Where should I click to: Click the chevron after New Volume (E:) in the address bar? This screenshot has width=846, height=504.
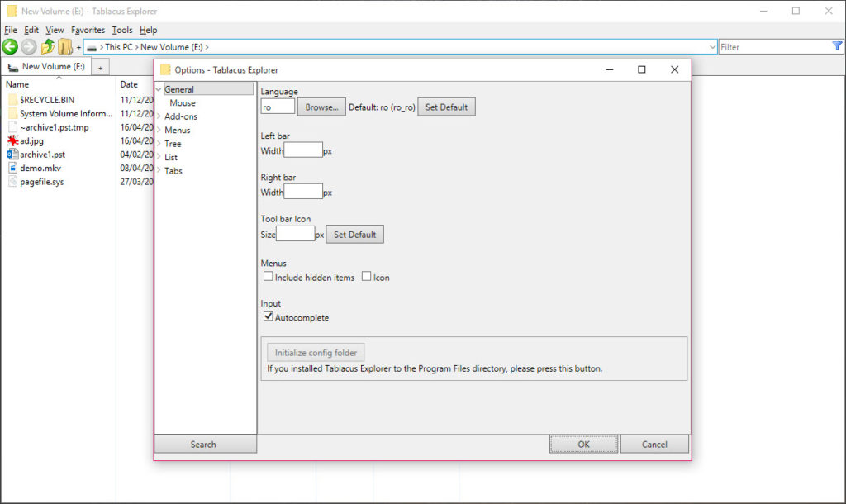207,47
